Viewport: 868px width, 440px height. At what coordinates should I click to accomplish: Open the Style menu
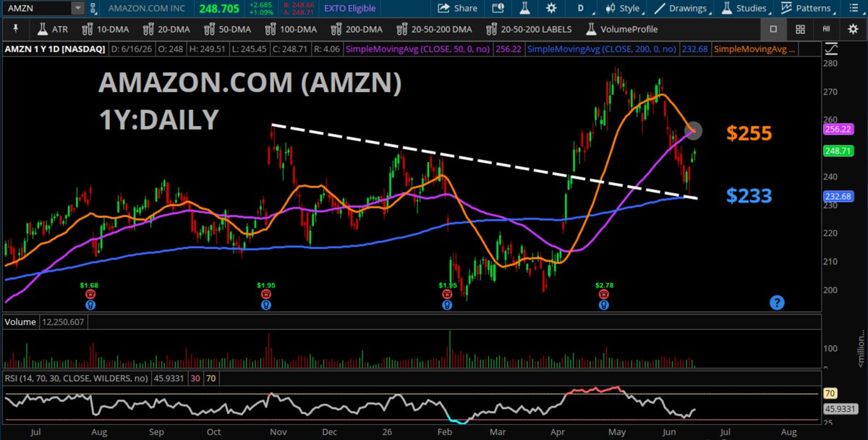(623, 9)
